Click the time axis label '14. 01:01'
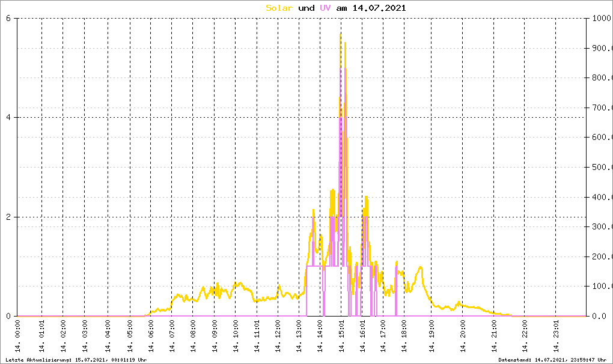Viewport: 613px width, 364px height. tap(42, 336)
